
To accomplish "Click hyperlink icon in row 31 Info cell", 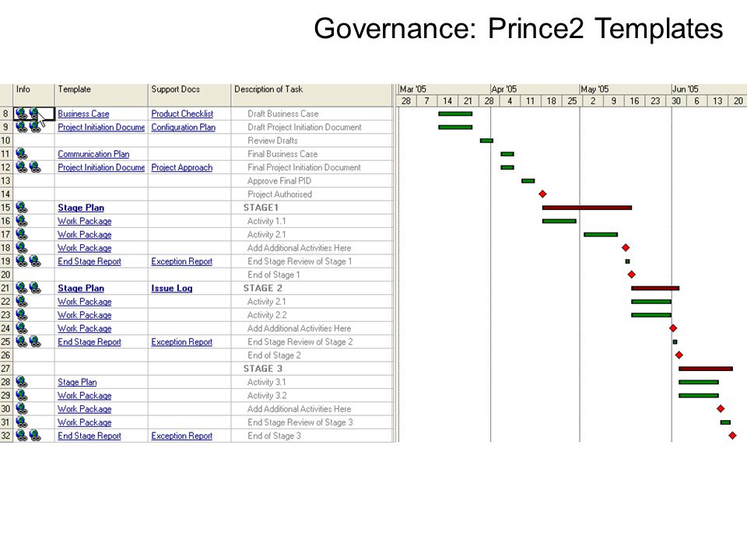I will pos(22,422).
